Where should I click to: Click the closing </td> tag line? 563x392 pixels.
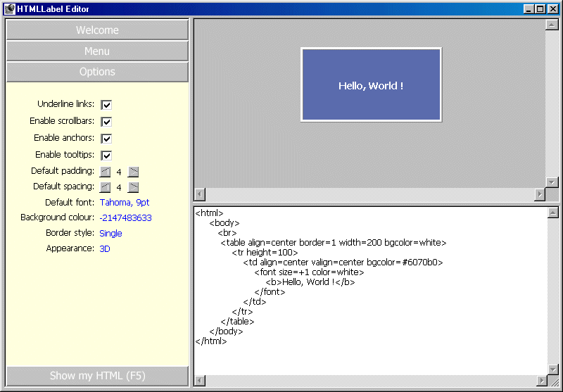(x=255, y=302)
